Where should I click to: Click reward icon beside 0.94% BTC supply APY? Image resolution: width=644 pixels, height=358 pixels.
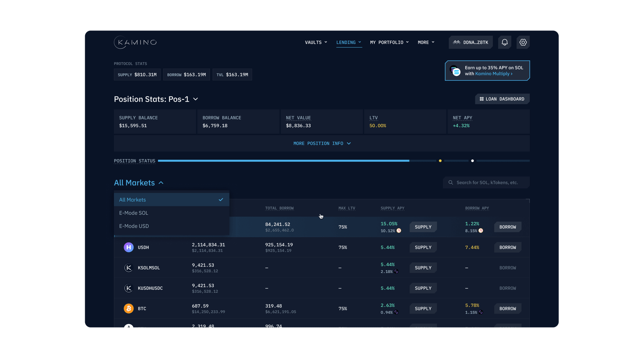coord(396,312)
